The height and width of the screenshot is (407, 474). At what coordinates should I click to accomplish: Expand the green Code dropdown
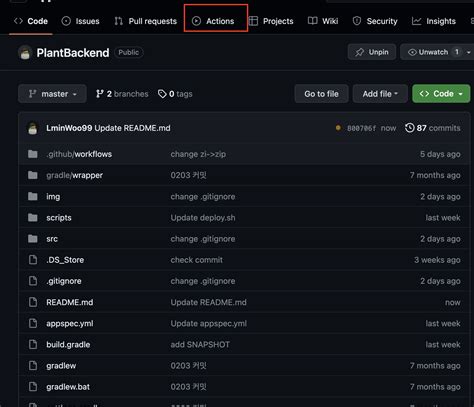click(x=441, y=94)
